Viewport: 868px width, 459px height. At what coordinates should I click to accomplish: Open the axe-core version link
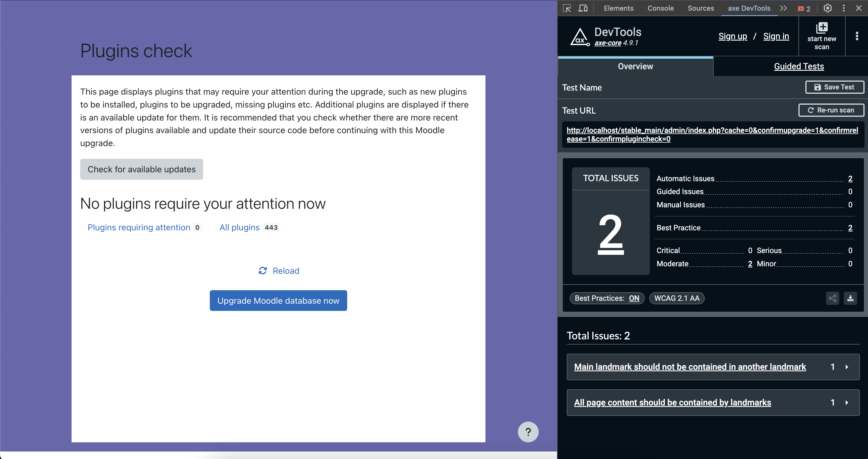tap(608, 43)
